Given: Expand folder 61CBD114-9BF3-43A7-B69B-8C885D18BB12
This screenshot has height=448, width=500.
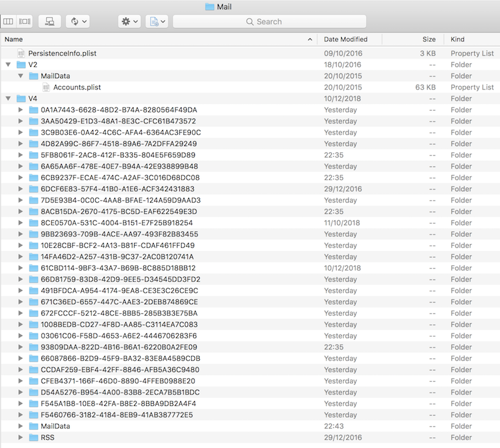Looking at the screenshot, I should 20,268.
